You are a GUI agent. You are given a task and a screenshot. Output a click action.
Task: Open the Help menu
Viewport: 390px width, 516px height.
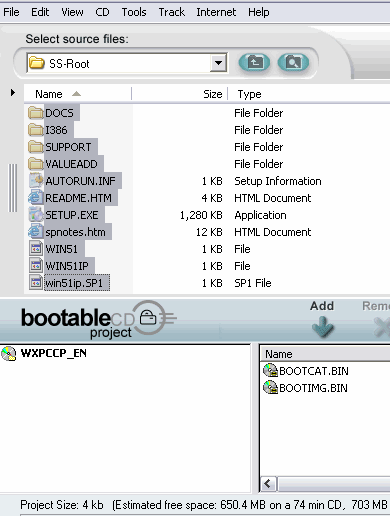click(258, 12)
